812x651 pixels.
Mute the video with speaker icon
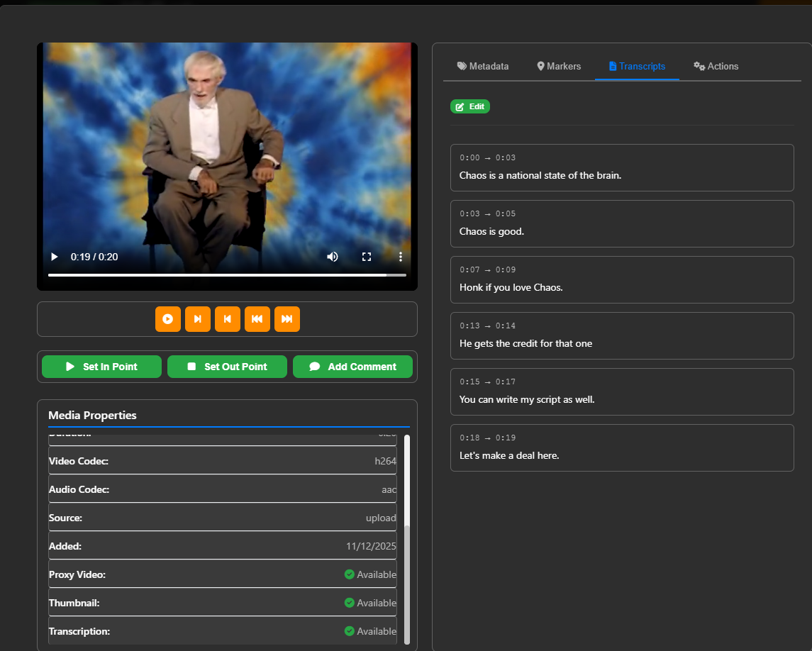(333, 257)
